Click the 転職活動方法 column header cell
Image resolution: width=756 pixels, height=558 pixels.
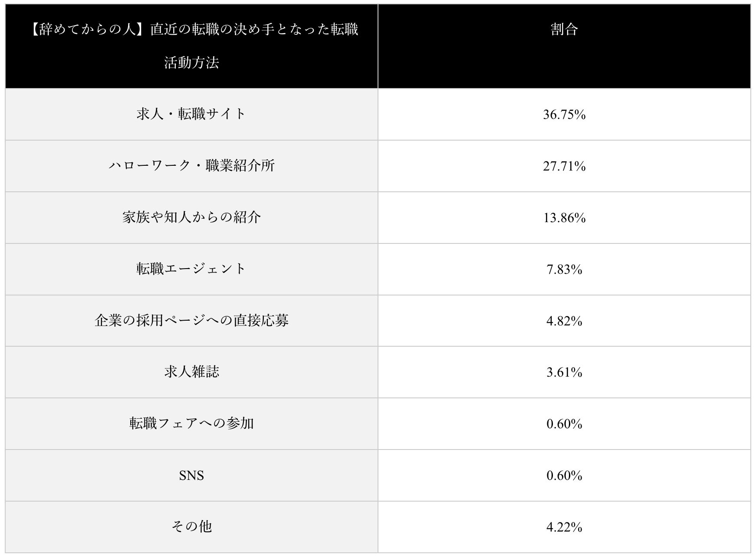coord(191,46)
